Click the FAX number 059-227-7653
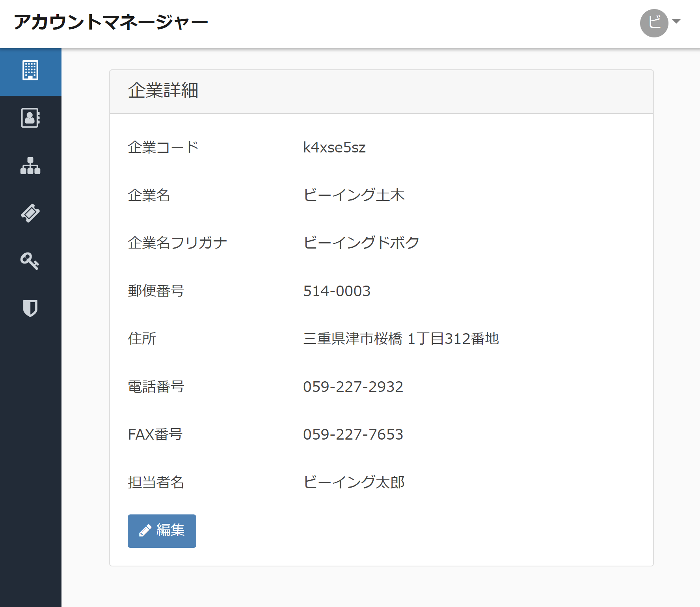The height and width of the screenshot is (607, 700). pyautogui.click(x=353, y=434)
